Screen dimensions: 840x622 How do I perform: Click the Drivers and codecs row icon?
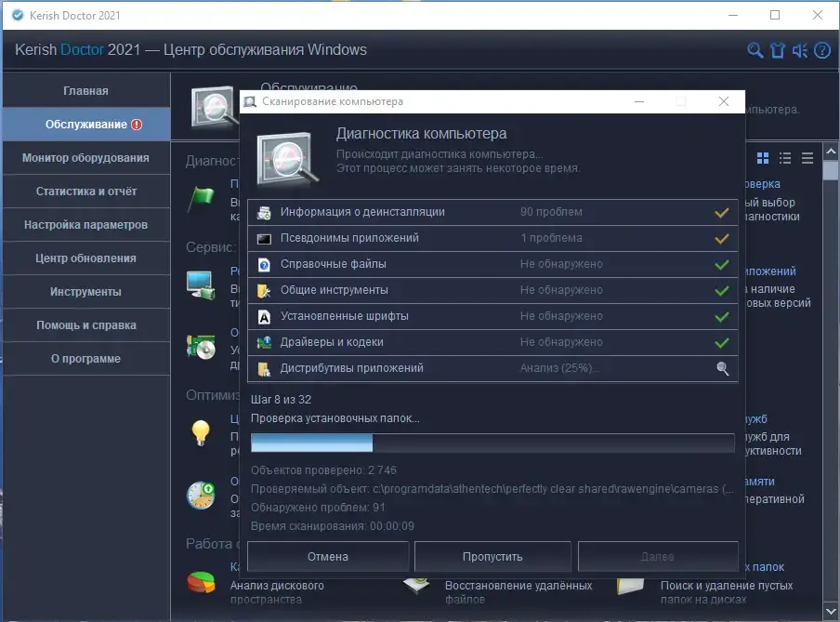[264, 342]
